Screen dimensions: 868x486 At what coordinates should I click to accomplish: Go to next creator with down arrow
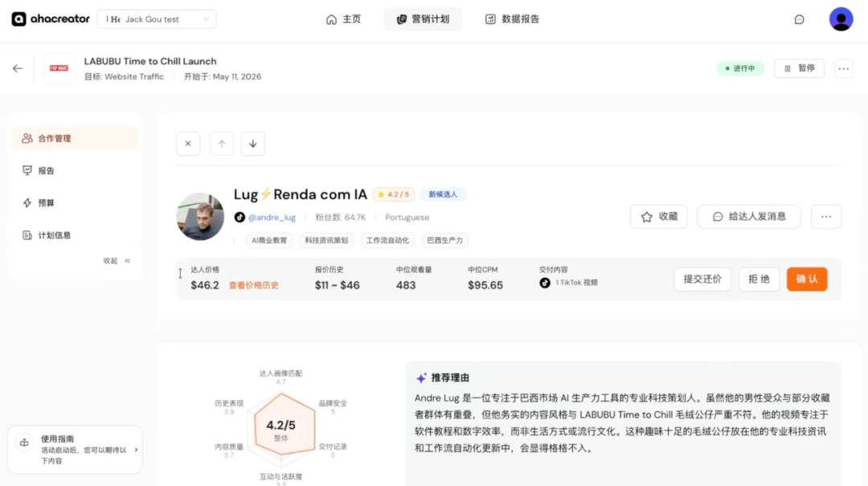252,144
